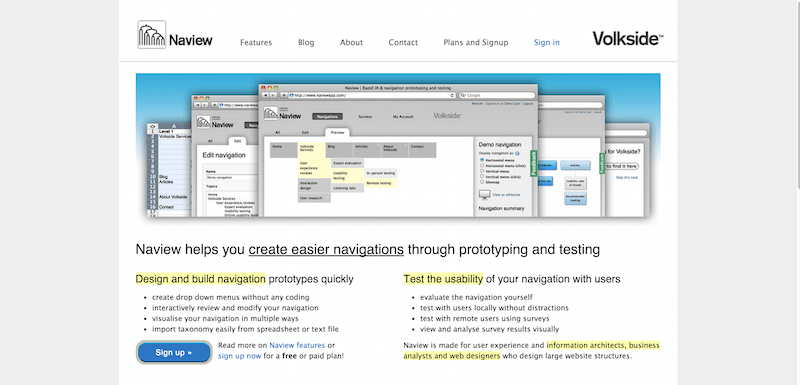The width and height of the screenshot is (800, 385).
Task: Click the back arrow in front browser mockup
Action: 265,95
